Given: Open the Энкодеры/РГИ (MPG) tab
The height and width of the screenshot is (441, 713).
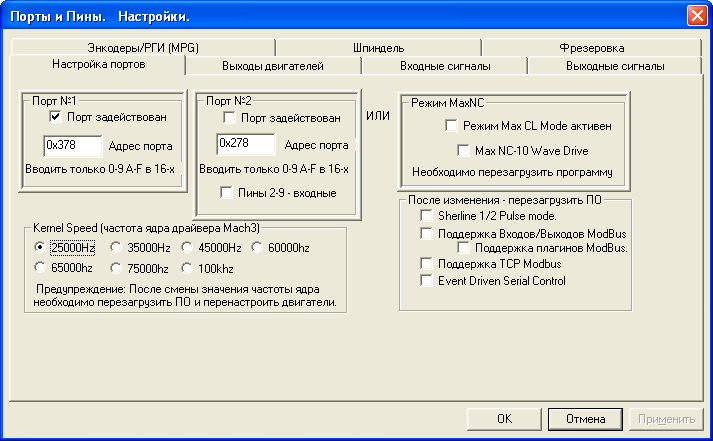Looking at the screenshot, I should pos(143,47).
